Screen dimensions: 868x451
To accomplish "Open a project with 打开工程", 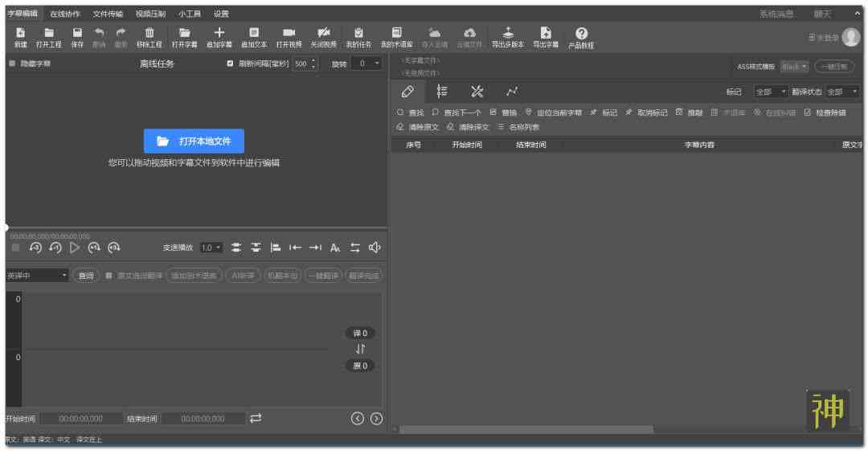I will click(49, 37).
